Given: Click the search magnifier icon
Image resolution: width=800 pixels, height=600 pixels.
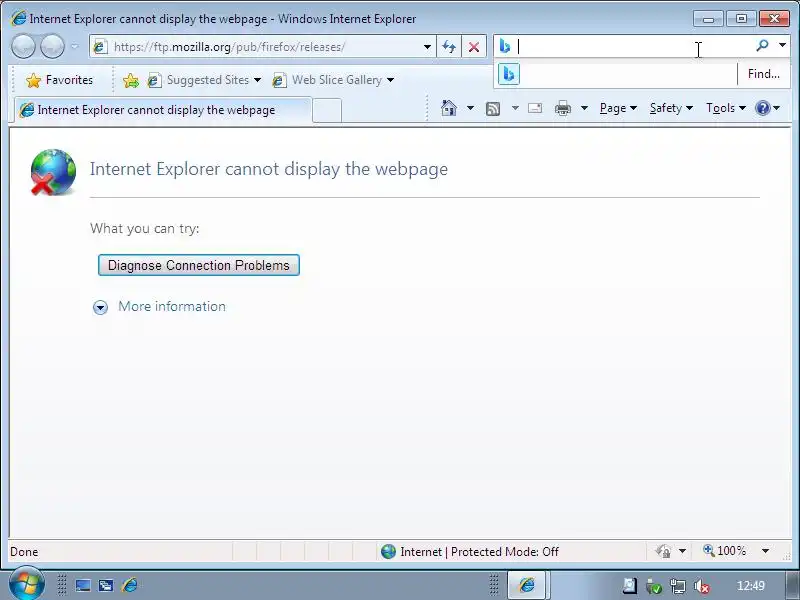Looking at the screenshot, I should 762,46.
